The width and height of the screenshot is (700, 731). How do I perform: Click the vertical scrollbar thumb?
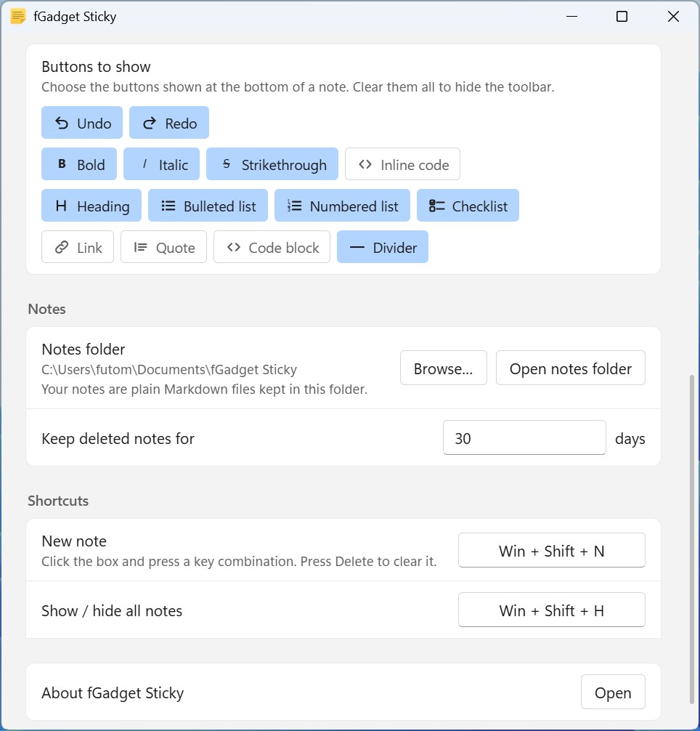[691, 539]
